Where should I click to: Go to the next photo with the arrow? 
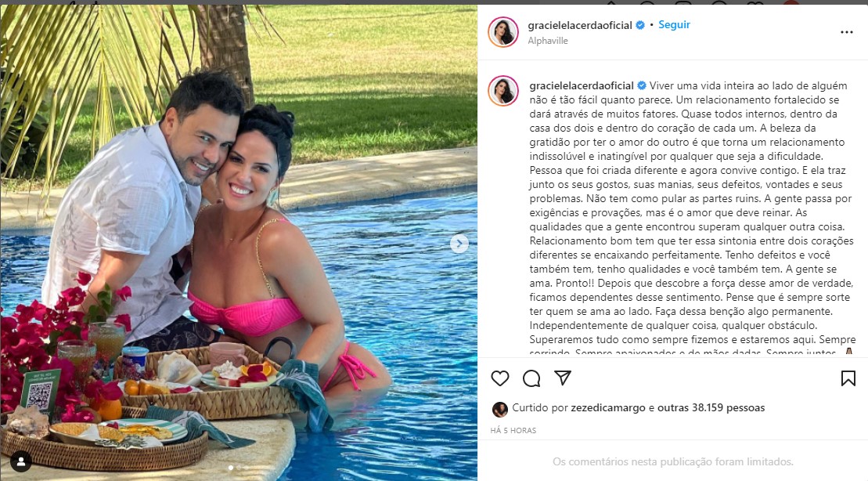[x=459, y=244]
